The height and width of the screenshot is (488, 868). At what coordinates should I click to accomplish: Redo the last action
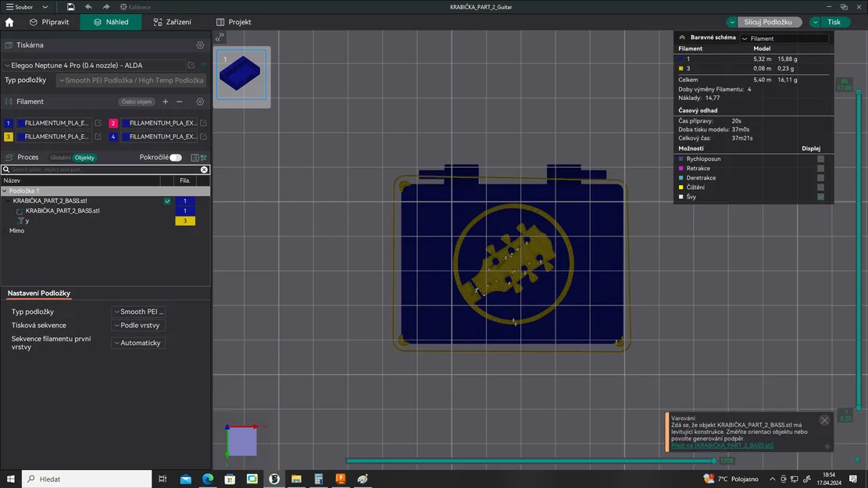(105, 7)
